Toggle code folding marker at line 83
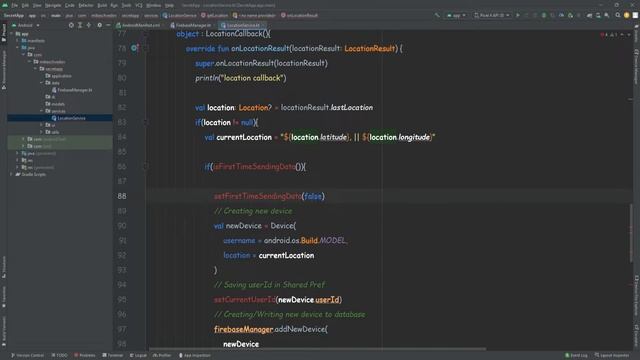The image size is (640, 360). [146, 122]
